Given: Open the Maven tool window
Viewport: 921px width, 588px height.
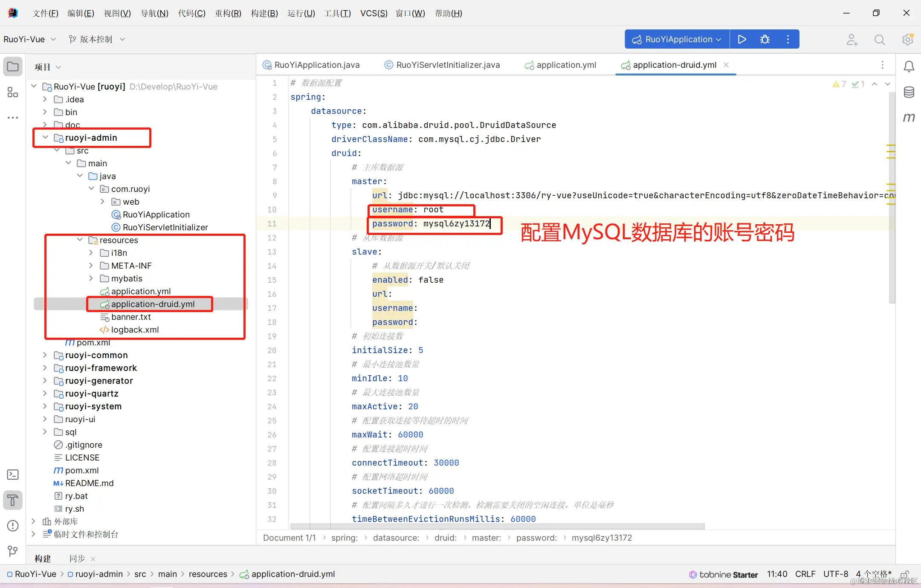Looking at the screenshot, I should point(909,117).
